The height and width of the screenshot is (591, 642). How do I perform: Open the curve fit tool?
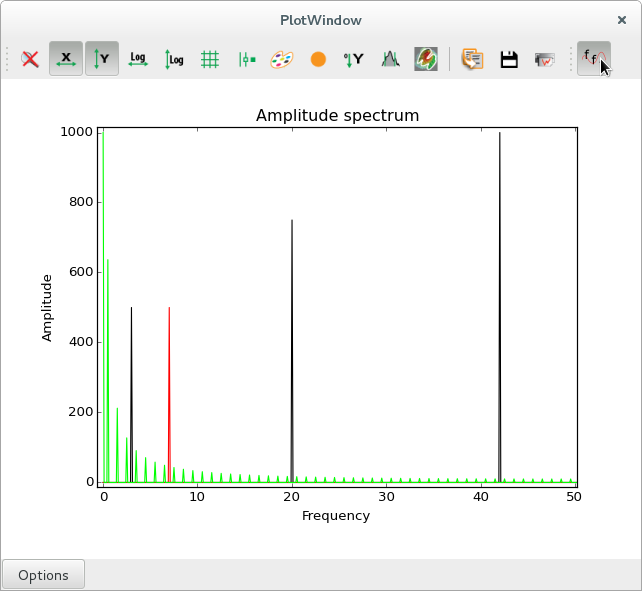(390, 60)
